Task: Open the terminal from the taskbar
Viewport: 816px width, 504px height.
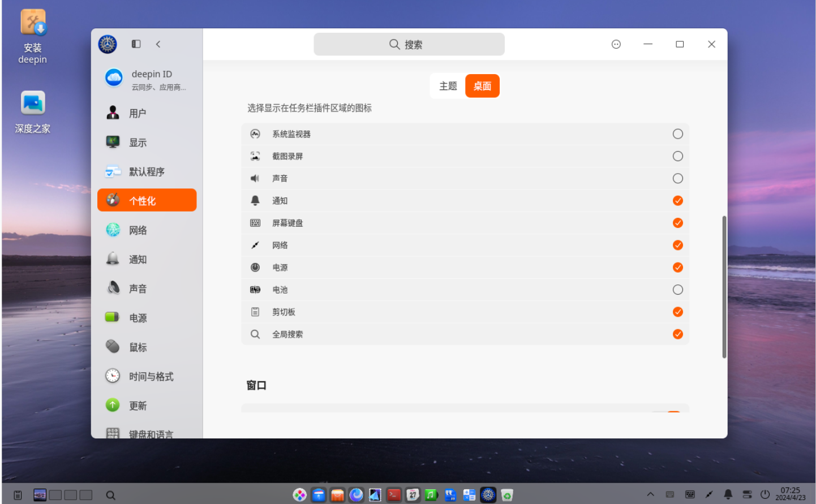Action: pos(393,494)
